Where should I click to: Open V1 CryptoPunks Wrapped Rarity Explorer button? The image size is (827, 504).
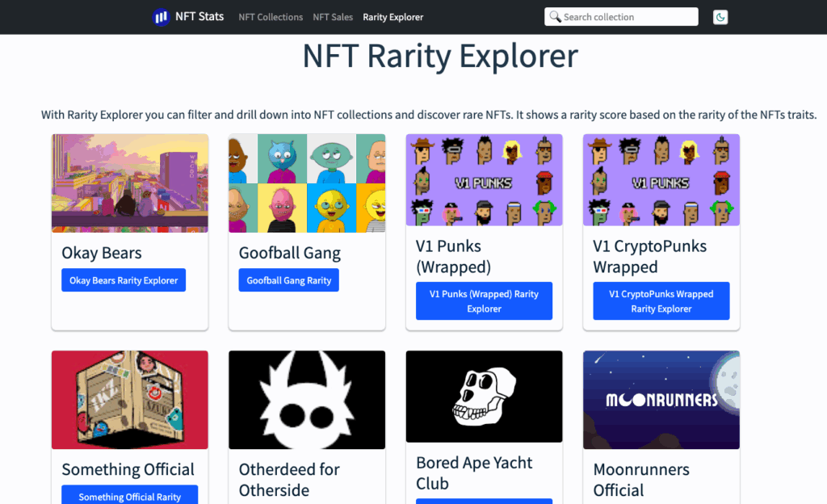[661, 301]
